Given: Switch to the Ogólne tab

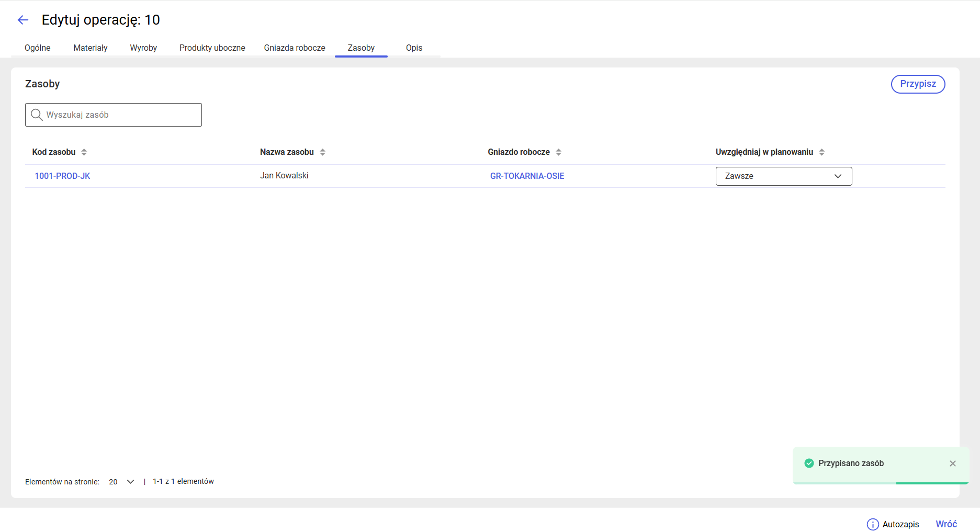Looking at the screenshot, I should point(38,48).
